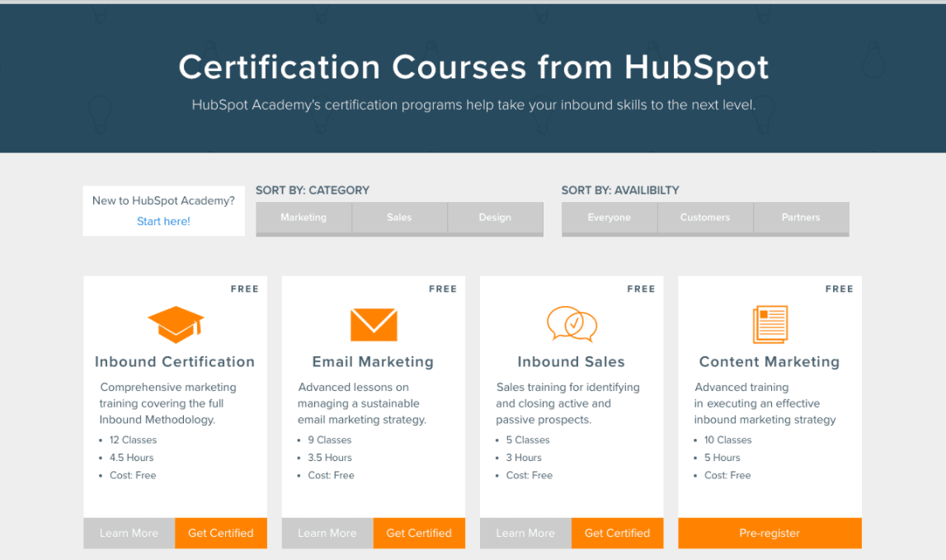Show courses available to Everyone
Viewport: 946px width, 560px height.
609,217
